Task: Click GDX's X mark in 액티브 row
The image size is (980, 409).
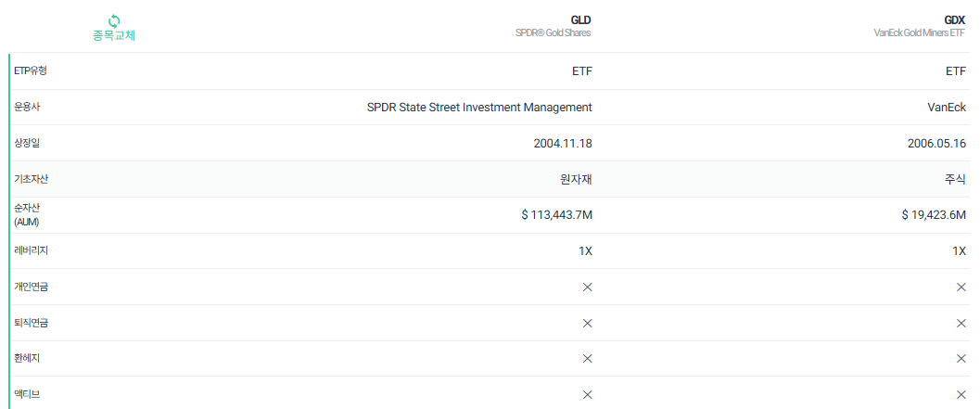Action: pos(961,394)
